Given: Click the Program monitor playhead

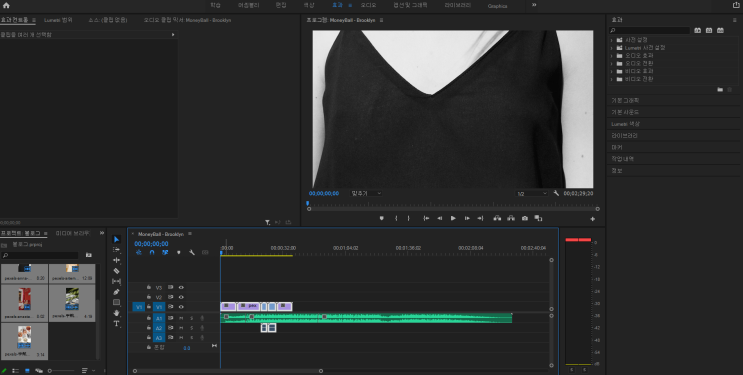Looking at the screenshot, I should (x=308, y=203).
